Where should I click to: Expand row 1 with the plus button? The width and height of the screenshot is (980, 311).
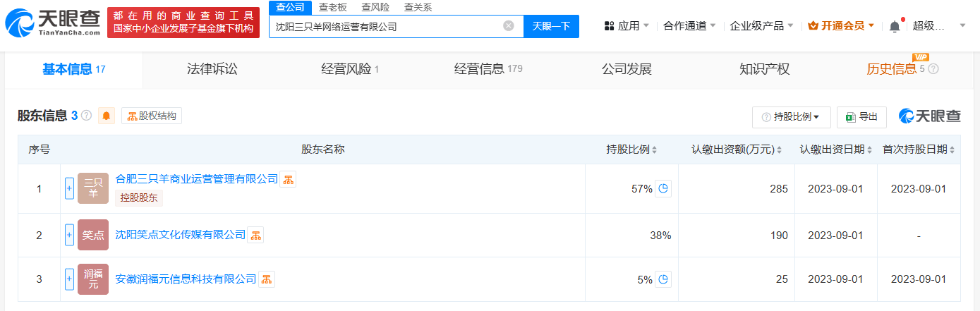pos(69,188)
